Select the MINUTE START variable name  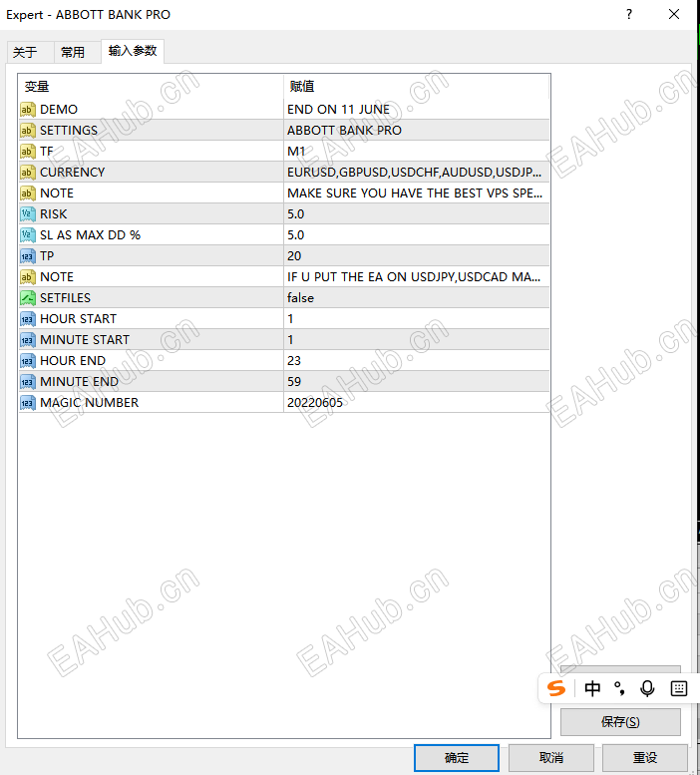tap(85, 339)
